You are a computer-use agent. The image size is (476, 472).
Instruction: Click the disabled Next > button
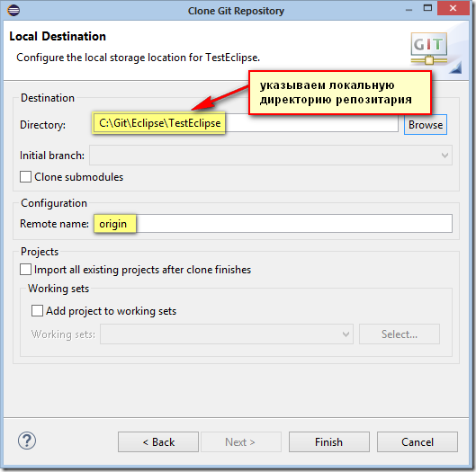(x=241, y=442)
